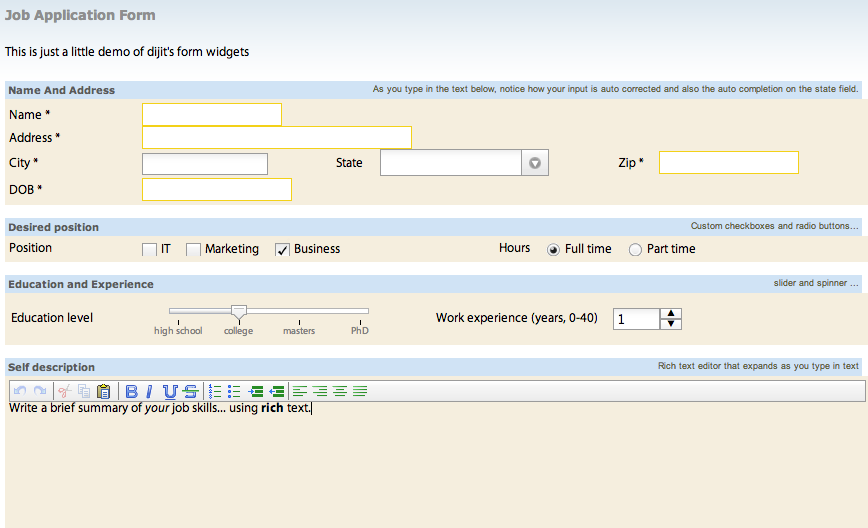Click the Undo icon in editor toolbar

click(x=20, y=391)
